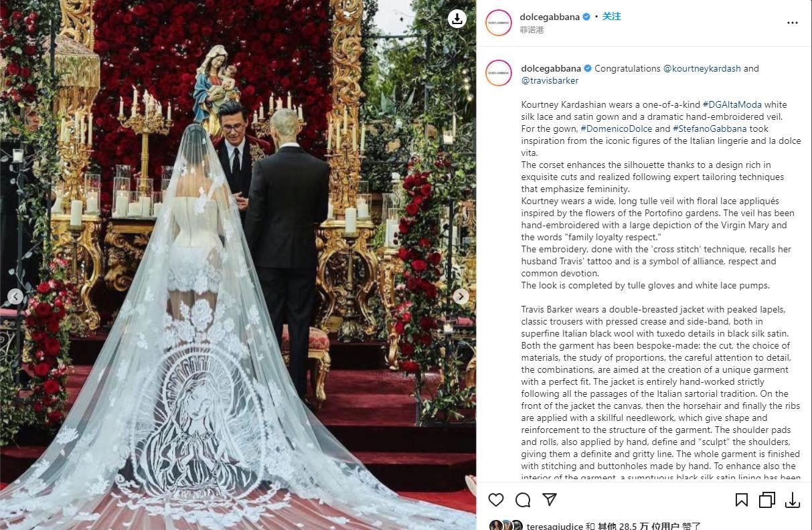Click the download button on the photo
The height and width of the screenshot is (530, 812).
click(x=457, y=19)
